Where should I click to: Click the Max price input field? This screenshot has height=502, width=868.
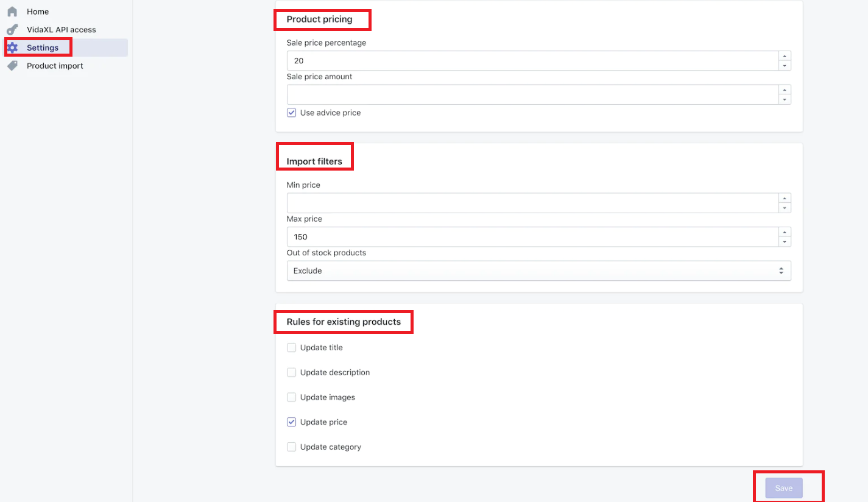(x=532, y=237)
